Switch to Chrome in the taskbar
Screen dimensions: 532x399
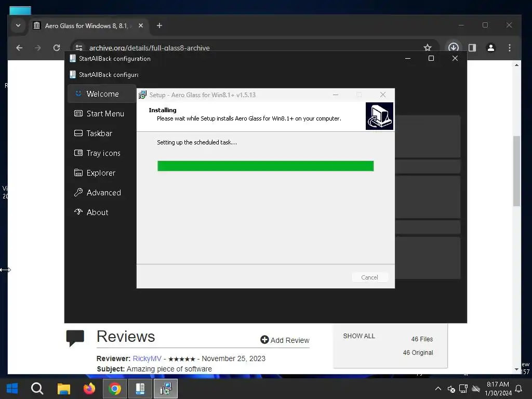[x=115, y=389]
